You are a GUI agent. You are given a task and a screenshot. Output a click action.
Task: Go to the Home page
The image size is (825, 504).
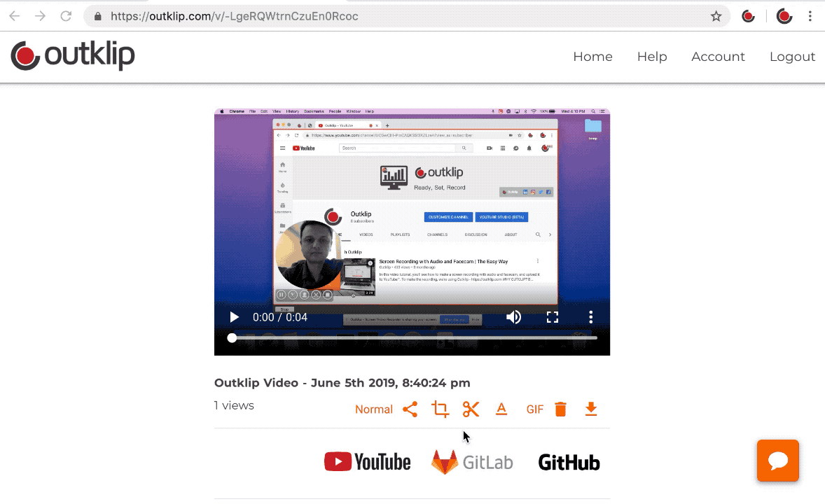(593, 56)
